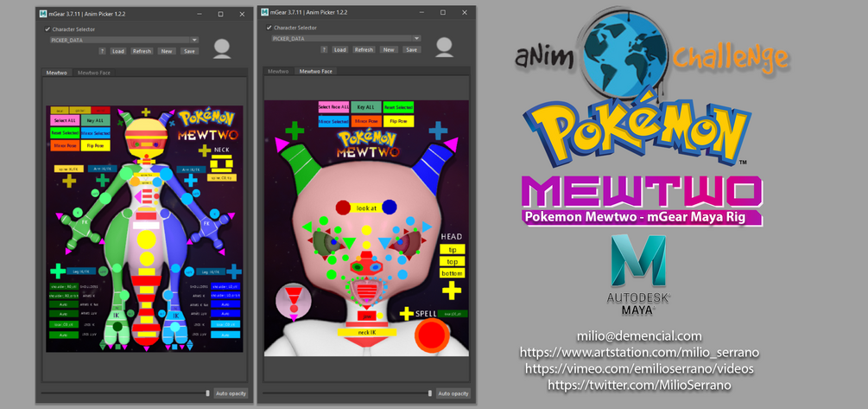Click the HEAD bottom button
This screenshot has width=868, height=409.
[453, 273]
